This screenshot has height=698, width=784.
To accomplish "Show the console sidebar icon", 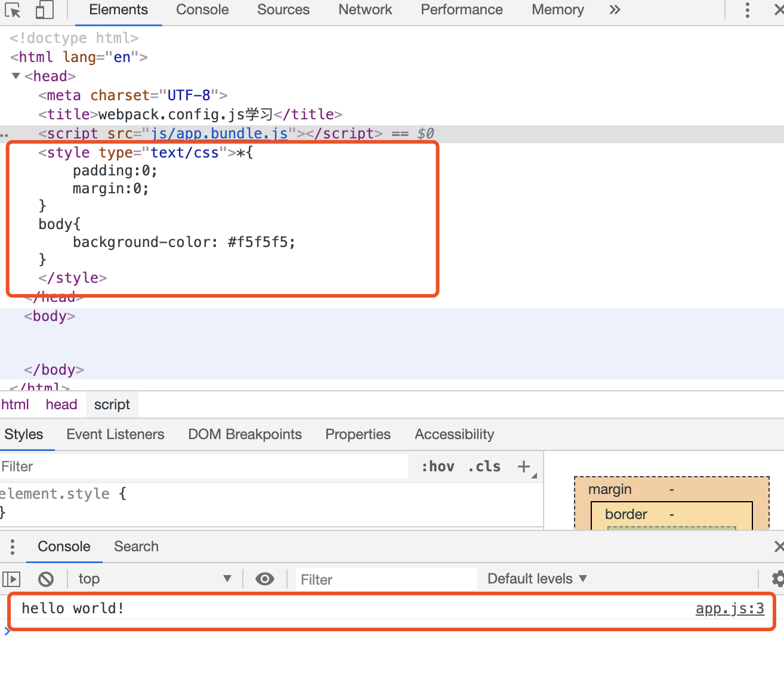I will [x=11, y=579].
